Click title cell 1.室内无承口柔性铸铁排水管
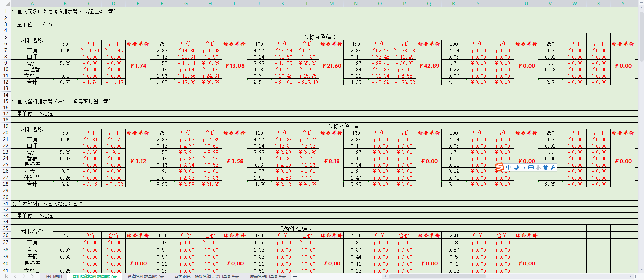The width and height of the screenshot is (644, 280). click(65, 11)
